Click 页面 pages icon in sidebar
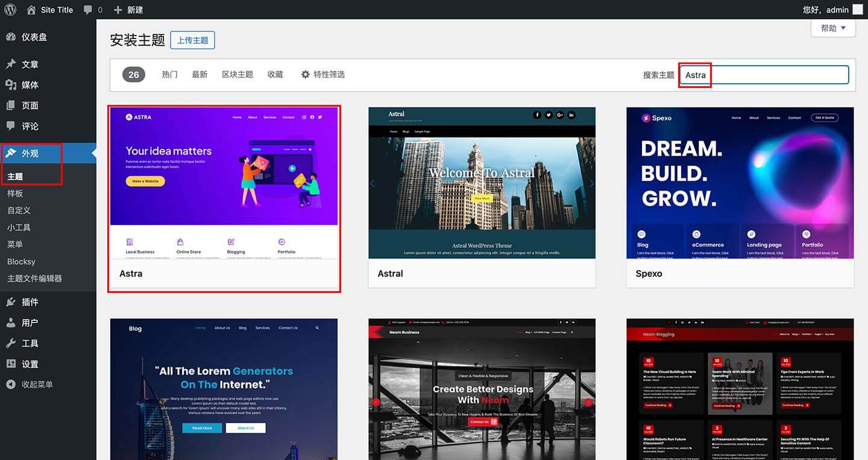This screenshot has width=868, height=460. coord(11,106)
